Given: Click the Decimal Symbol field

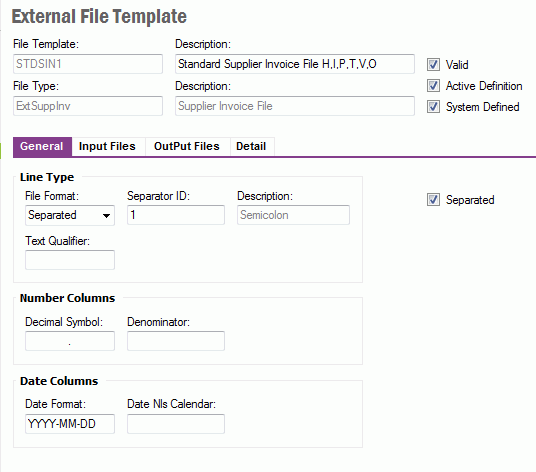Looking at the screenshot, I should [70, 341].
